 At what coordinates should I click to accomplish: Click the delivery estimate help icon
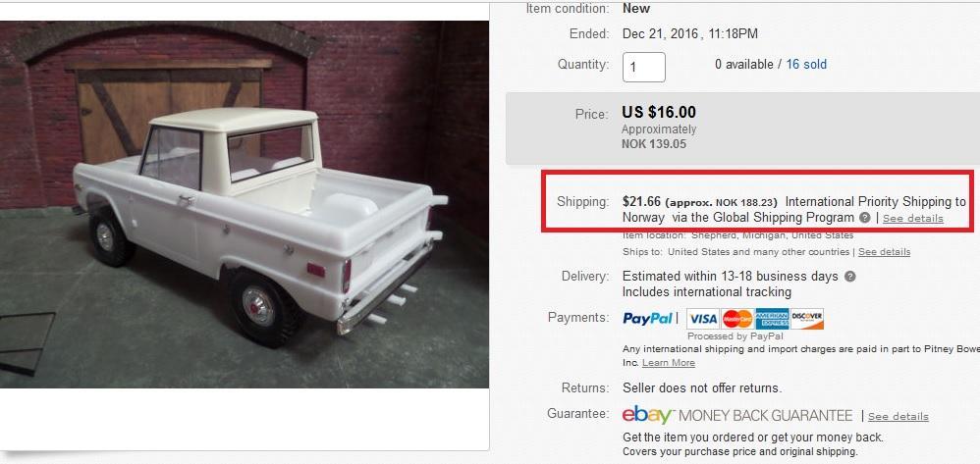point(850,277)
